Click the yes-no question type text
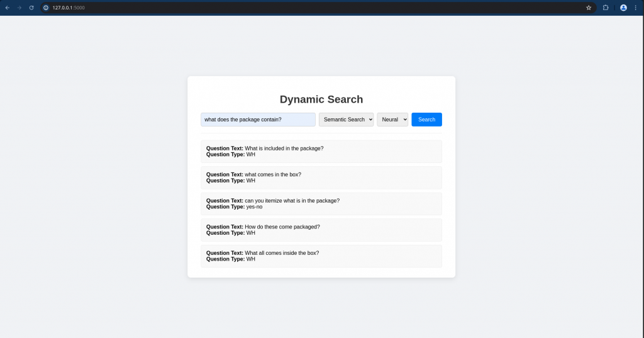The width and height of the screenshot is (644, 338). [254, 207]
